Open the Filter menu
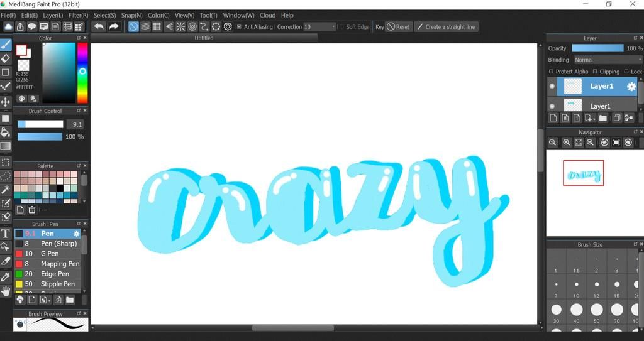Image resolution: width=644 pixels, height=341 pixels. 79,15
